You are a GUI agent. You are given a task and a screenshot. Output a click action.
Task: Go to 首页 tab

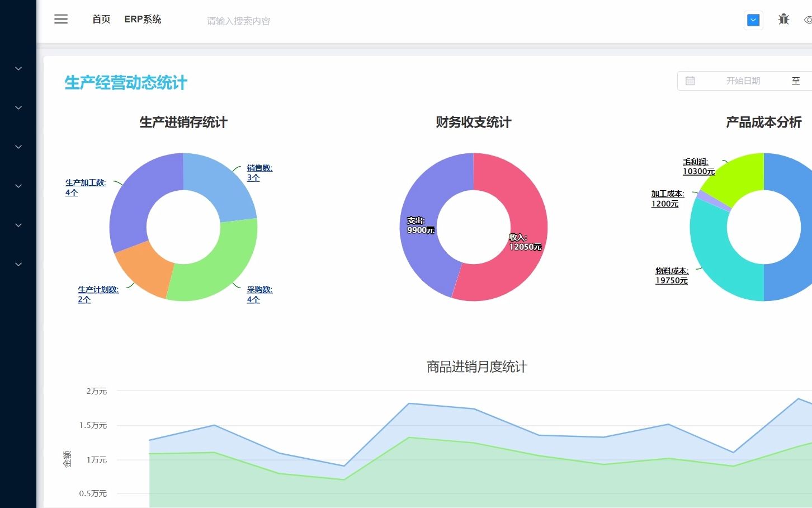click(x=101, y=20)
